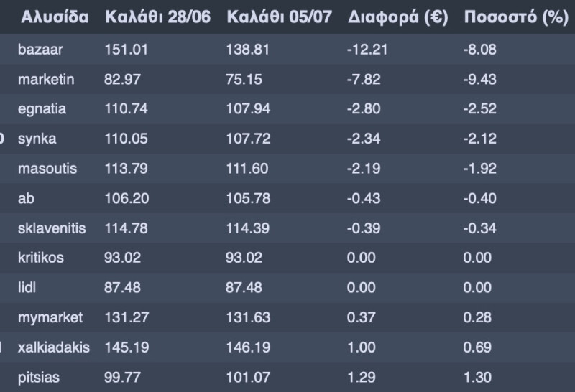
Task: Click the kritikos chain name
Action: point(40,258)
